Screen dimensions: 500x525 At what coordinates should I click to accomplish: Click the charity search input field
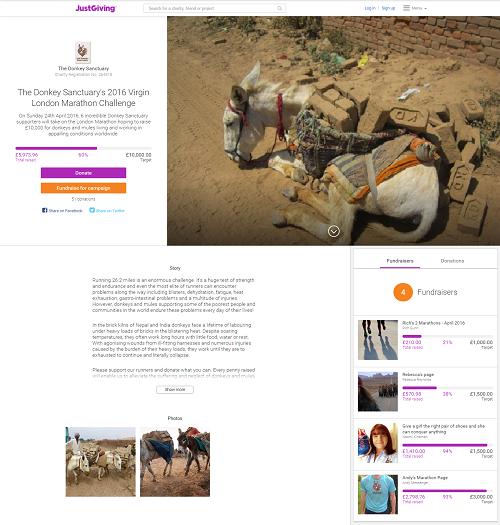coord(214,8)
